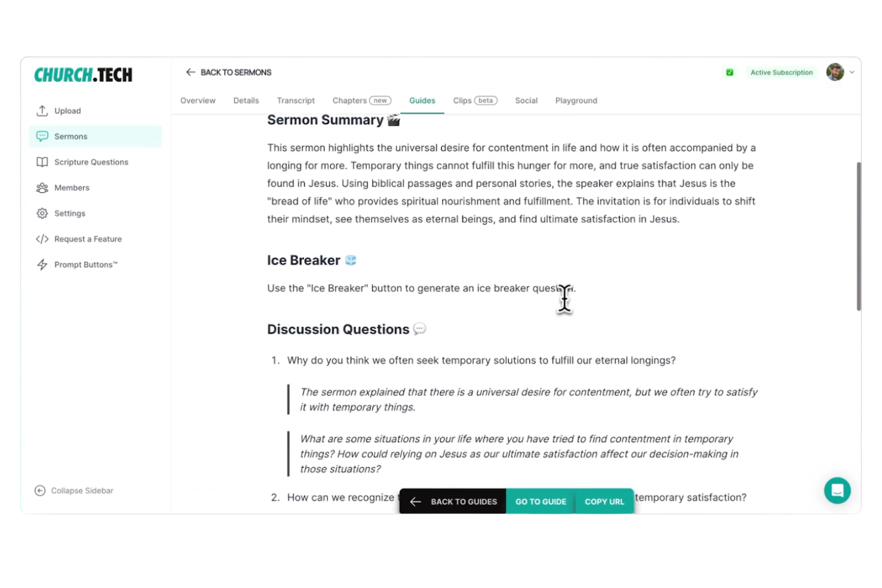The image size is (882, 588).
Task: View the Clips beta tab
Action: (474, 100)
